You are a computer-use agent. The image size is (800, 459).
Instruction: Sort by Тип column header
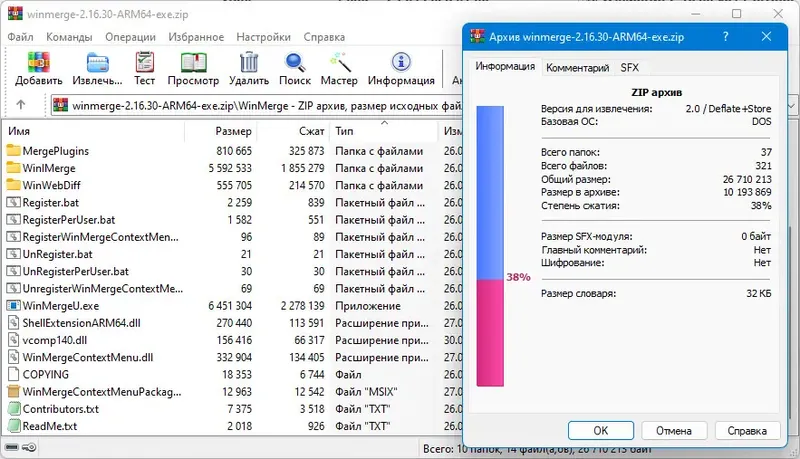tap(384, 131)
